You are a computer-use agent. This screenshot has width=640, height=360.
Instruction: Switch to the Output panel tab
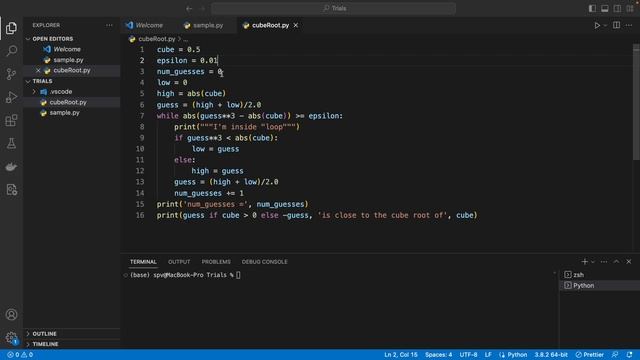tap(179, 262)
